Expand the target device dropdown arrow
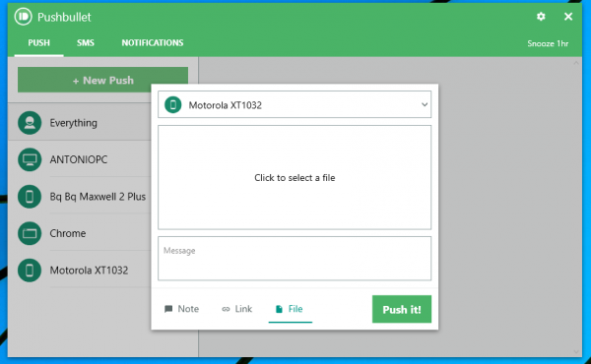This screenshot has width=591, height=364. coord(425,104)
